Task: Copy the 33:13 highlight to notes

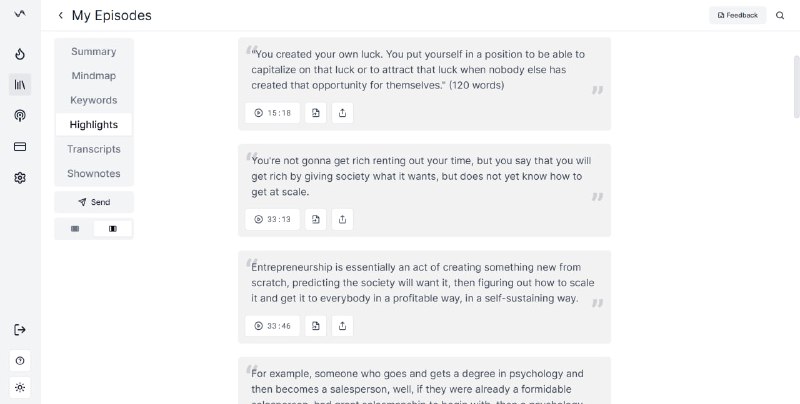Action: coord(315,219)
